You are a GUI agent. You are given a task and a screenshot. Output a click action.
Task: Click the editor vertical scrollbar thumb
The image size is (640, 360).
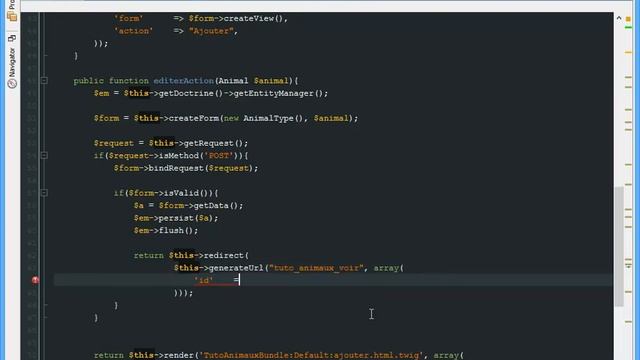[619, 246]
